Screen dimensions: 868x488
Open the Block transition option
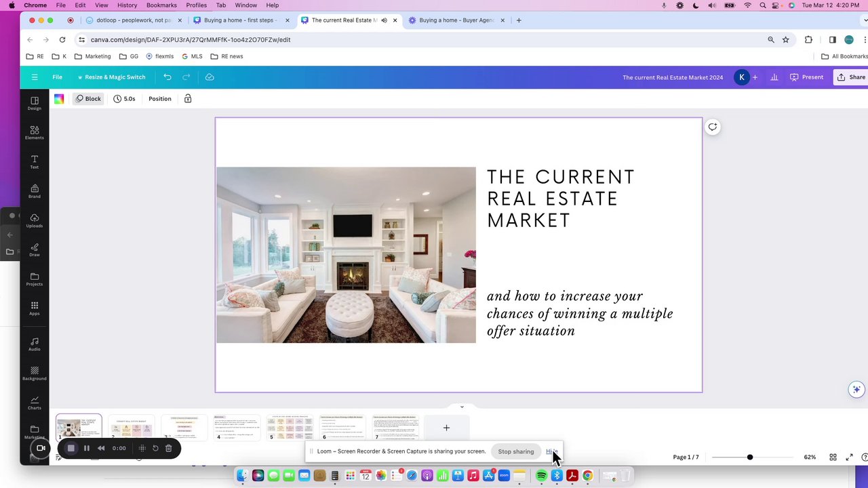(89, 99)
